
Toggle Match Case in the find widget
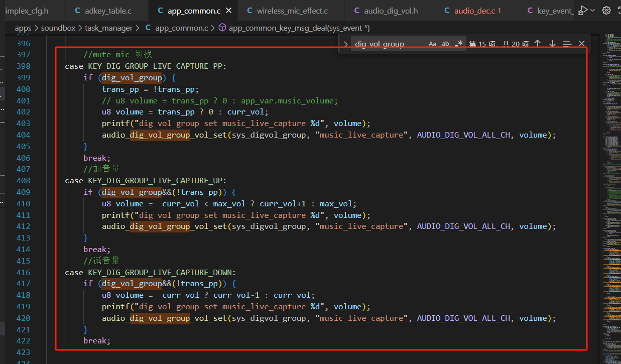pyautogui.click(x=432, y=44)
